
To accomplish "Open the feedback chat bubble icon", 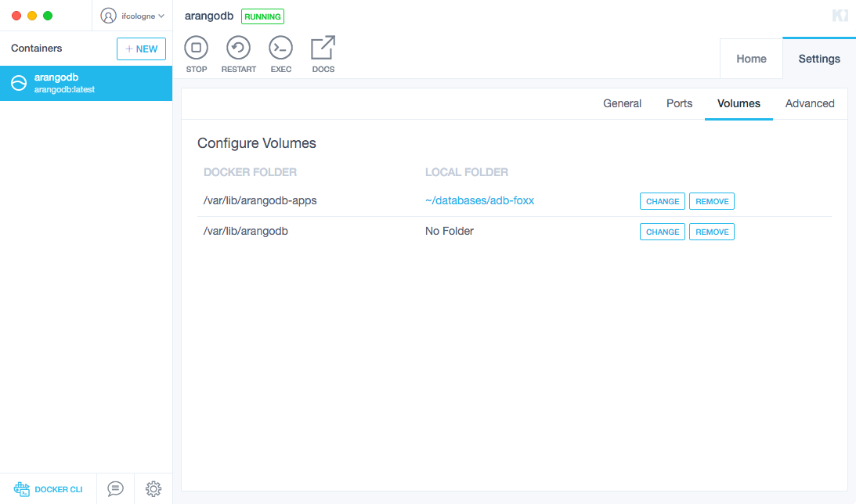I will (x=115, y=488).
